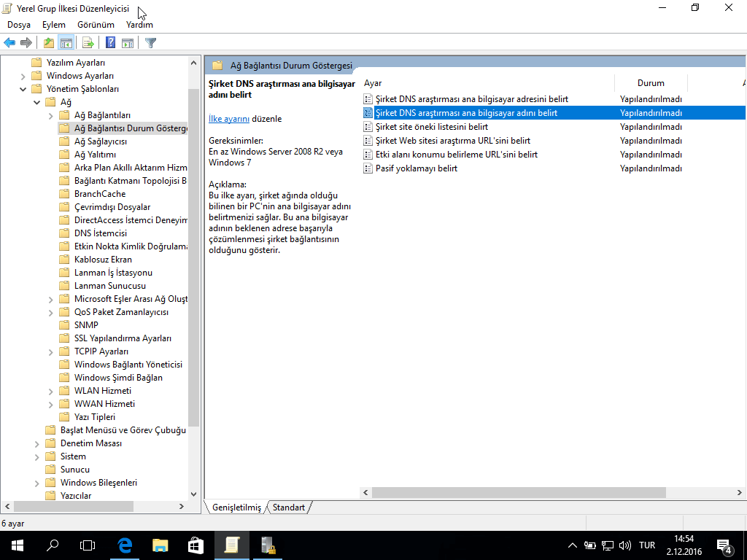
Task: Expand the 'Windows Bileşenleri' folder node
Action: pos(36,483)
